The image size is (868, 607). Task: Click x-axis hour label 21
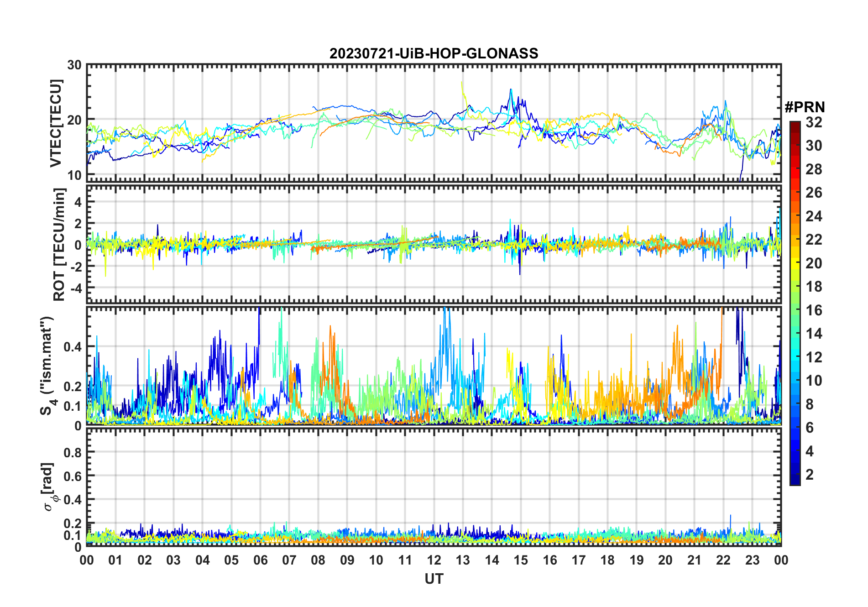[x=694, y=560]
